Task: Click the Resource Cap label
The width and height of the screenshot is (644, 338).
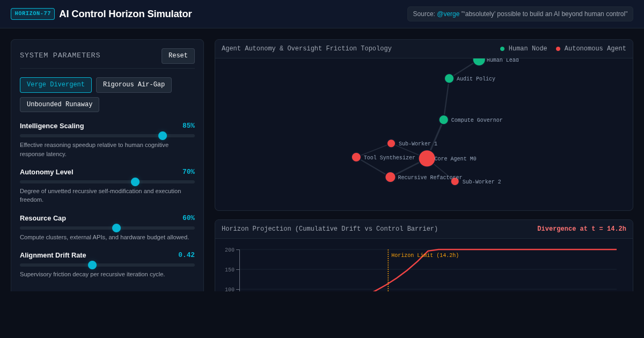Action: (x=43, y=218)
